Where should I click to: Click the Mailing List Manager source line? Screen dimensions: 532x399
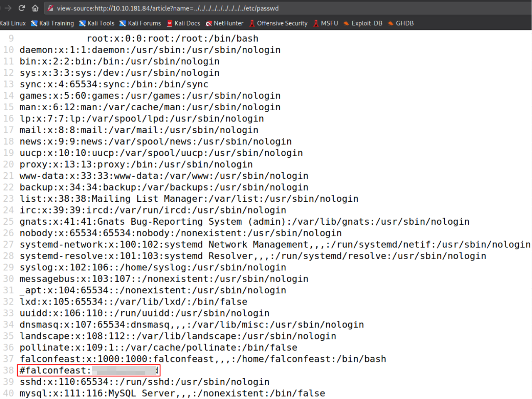pyautogui.click(x=189, y=199)
